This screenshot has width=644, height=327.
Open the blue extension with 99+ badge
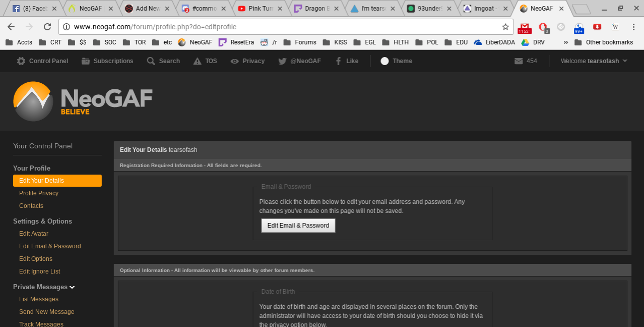pos(579,27)
